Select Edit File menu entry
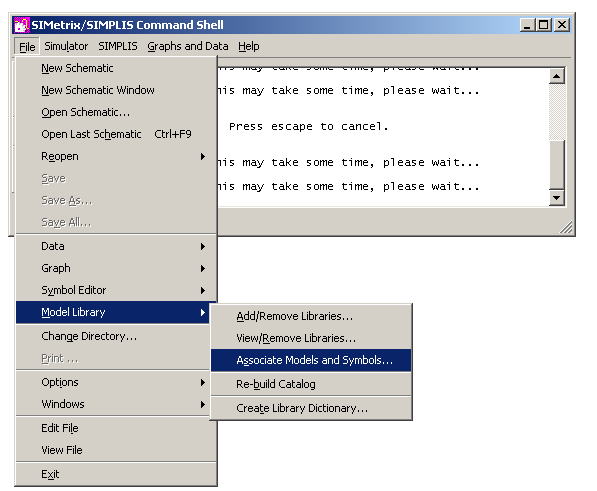The width and height of the screenshot is (597, 491). (x=116, y=428)
